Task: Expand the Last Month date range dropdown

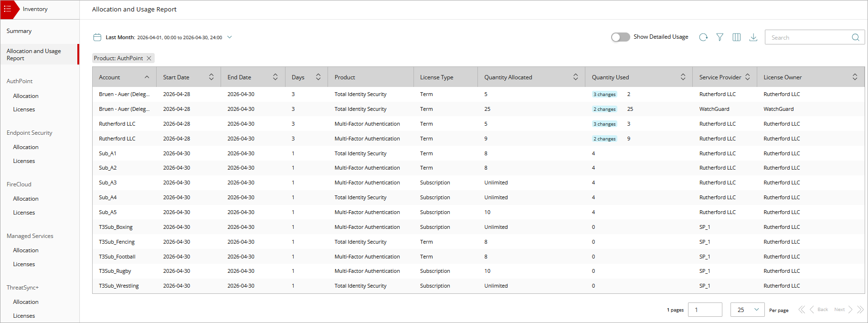Action: coord(230,37)
